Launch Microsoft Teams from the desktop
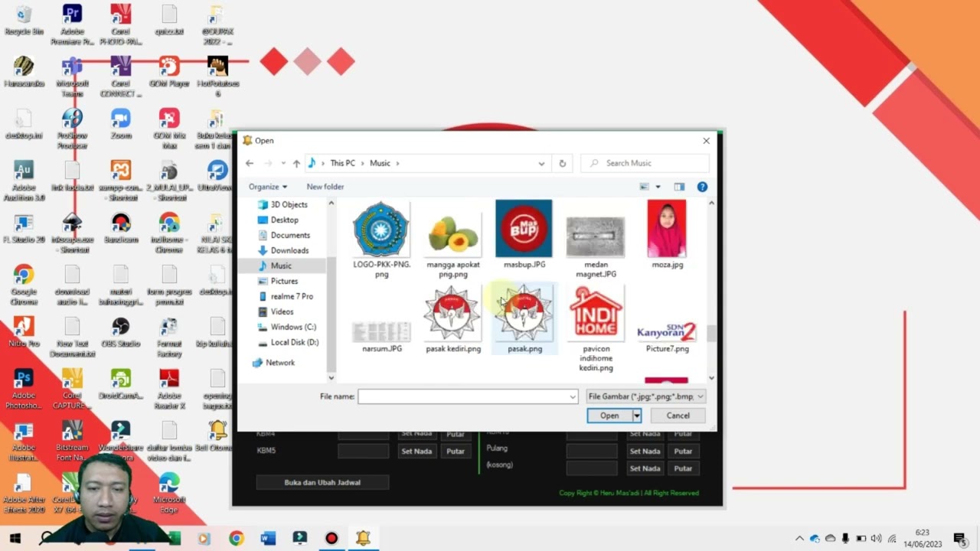 point(72,77)
